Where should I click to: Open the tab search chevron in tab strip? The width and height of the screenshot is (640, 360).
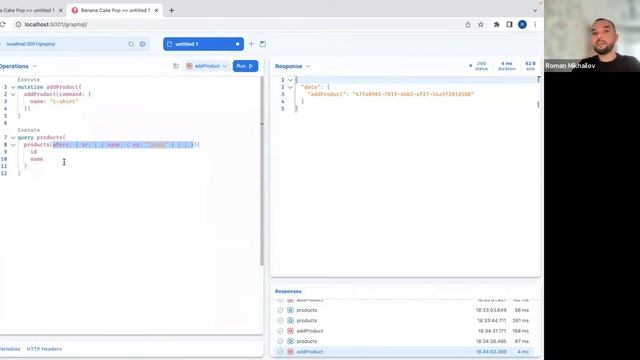pyautogui.click(x=535, y=11)
